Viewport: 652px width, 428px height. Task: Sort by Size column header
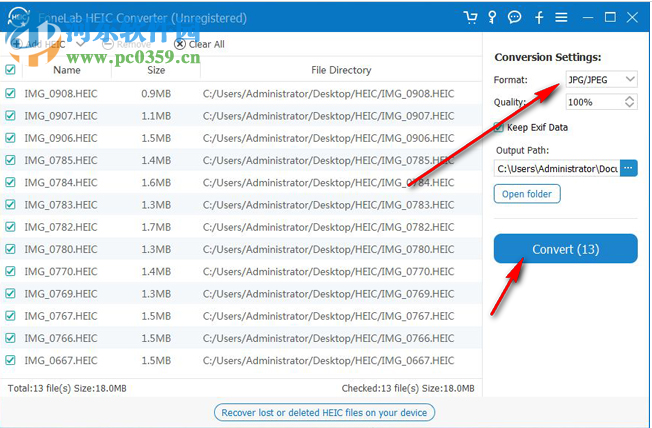[x=156, y=70]
